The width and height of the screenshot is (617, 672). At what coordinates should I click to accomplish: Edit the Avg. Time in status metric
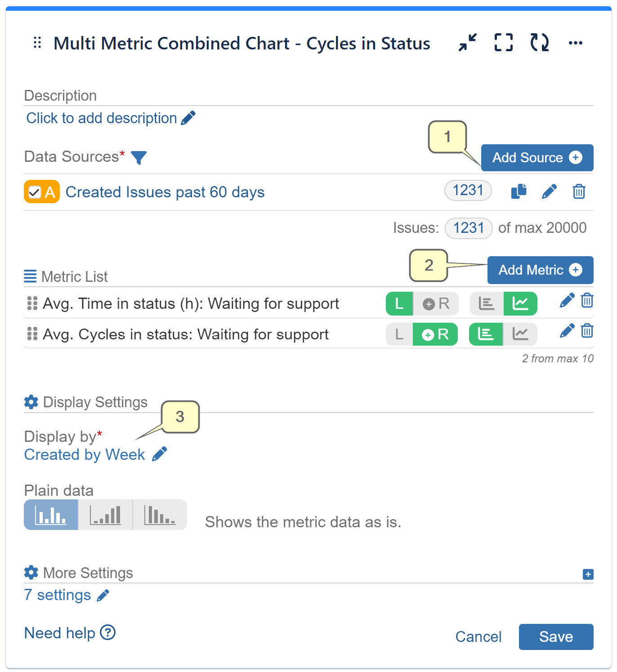coord(567,300)
